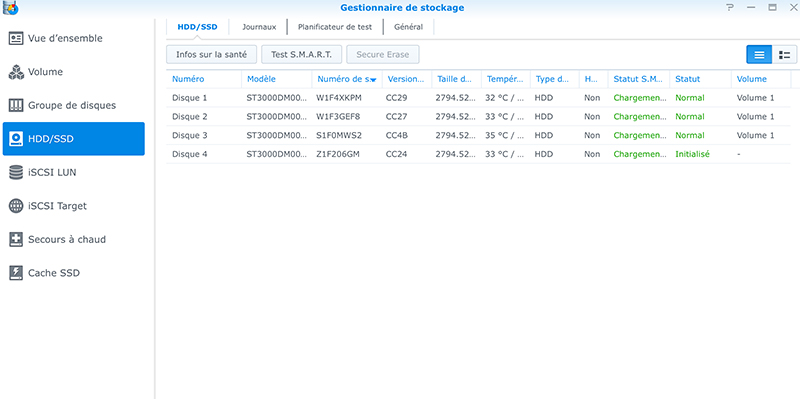
Task: Click Infos sur la santé button
Action: coord(211,55)
